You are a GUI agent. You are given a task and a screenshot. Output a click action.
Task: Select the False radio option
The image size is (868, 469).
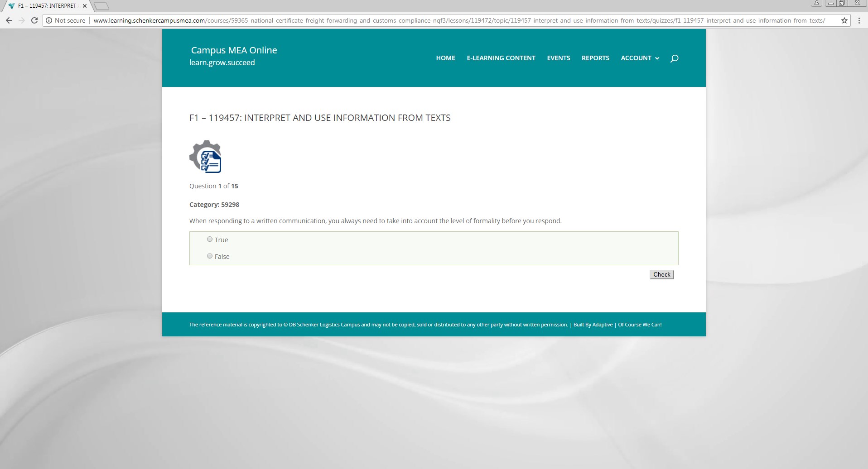pyautogui.click(x=210, y=256)
